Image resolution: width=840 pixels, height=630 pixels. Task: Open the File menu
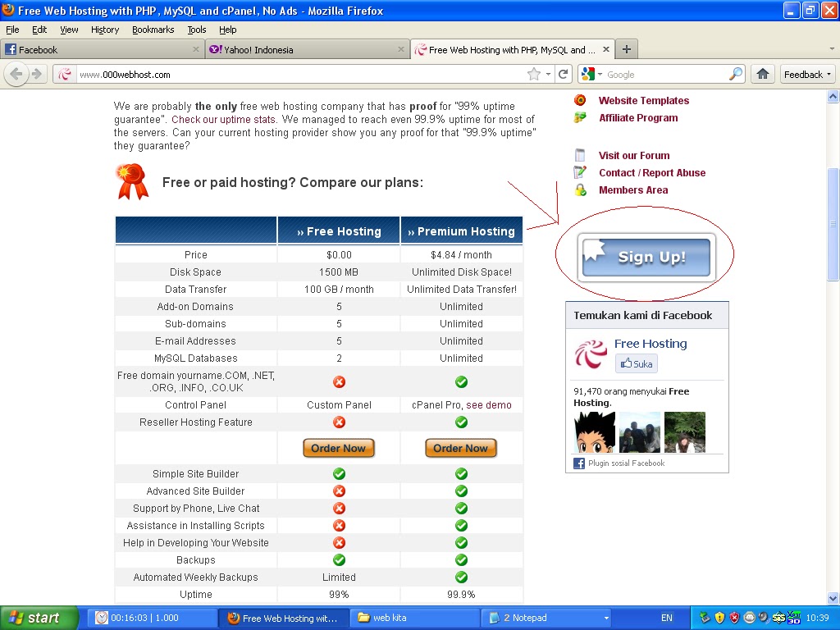(x=12, y=30)
